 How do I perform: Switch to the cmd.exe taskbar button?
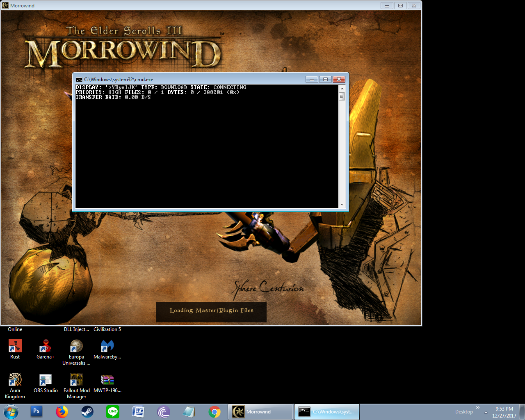coord(327,412)
